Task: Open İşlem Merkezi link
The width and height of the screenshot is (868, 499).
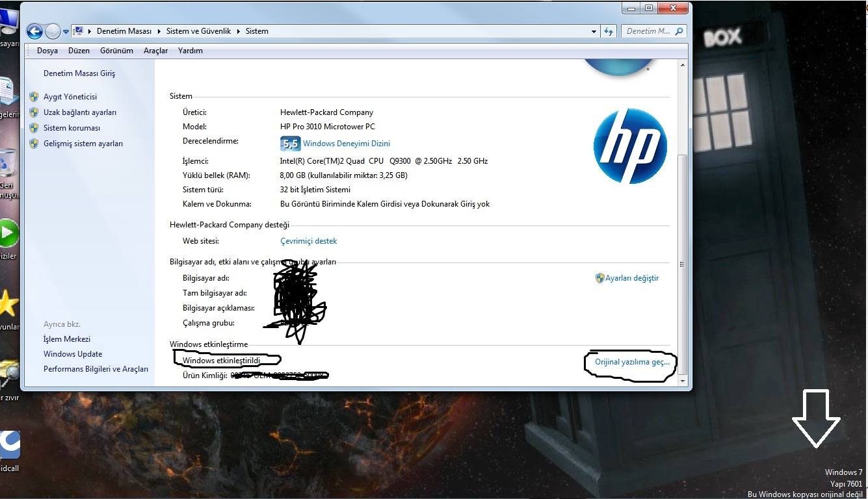Action: point(67,339)
